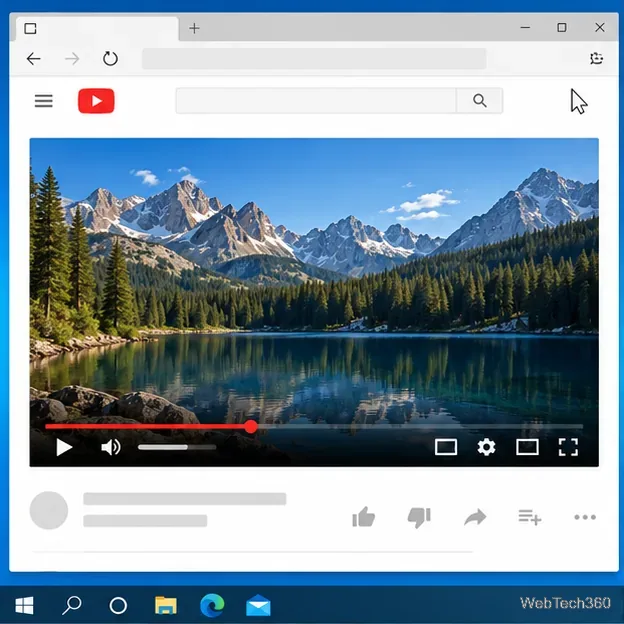624x624 pixels.
Task: Seek in the unplayed progress bar
Action: [x=420, y=427]
